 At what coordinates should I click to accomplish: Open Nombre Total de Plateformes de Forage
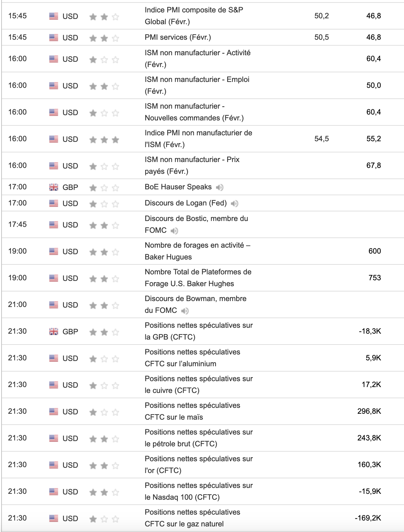(x=198, y=277)
